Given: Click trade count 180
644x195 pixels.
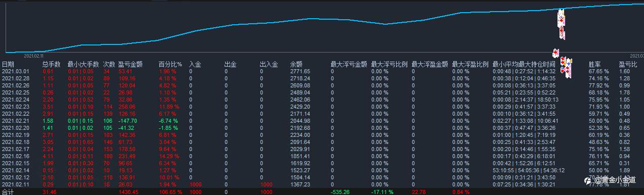Looking at the screenshot, I should click(x=107, y=156).
